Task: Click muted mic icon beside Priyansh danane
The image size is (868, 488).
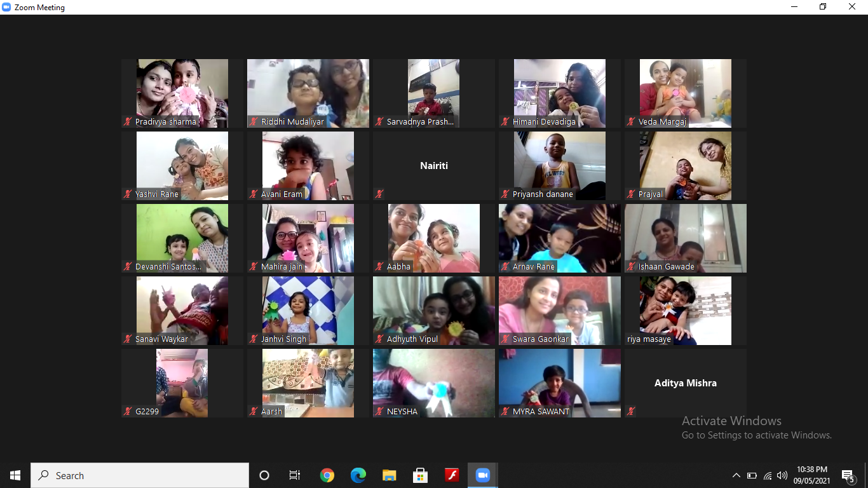Action: pos(505,194)
